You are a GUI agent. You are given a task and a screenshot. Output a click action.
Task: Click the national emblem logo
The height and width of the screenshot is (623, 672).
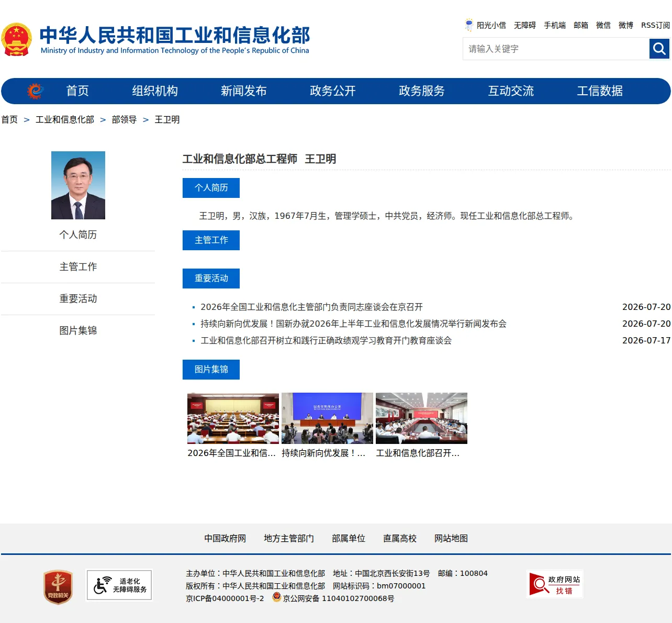17,39
